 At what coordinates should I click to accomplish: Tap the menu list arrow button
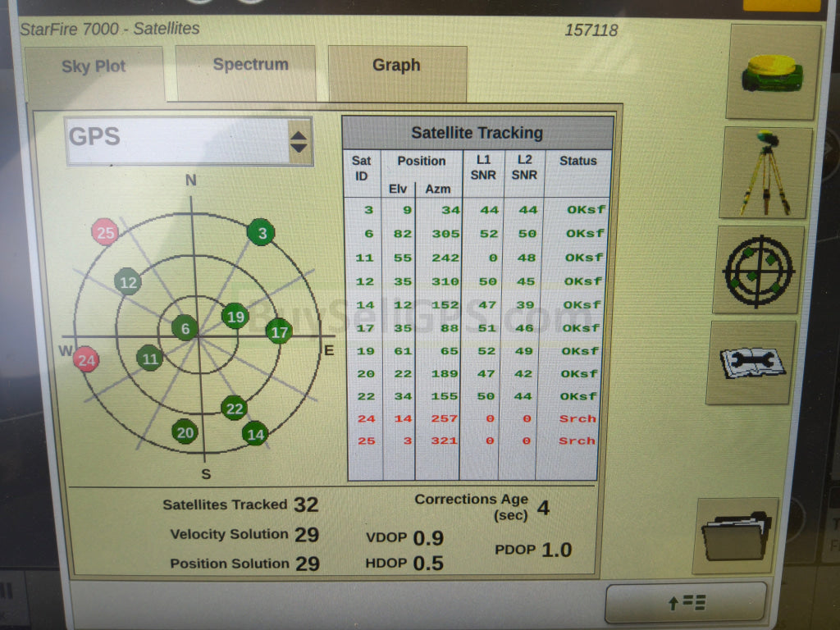click(x=686, y=603)
